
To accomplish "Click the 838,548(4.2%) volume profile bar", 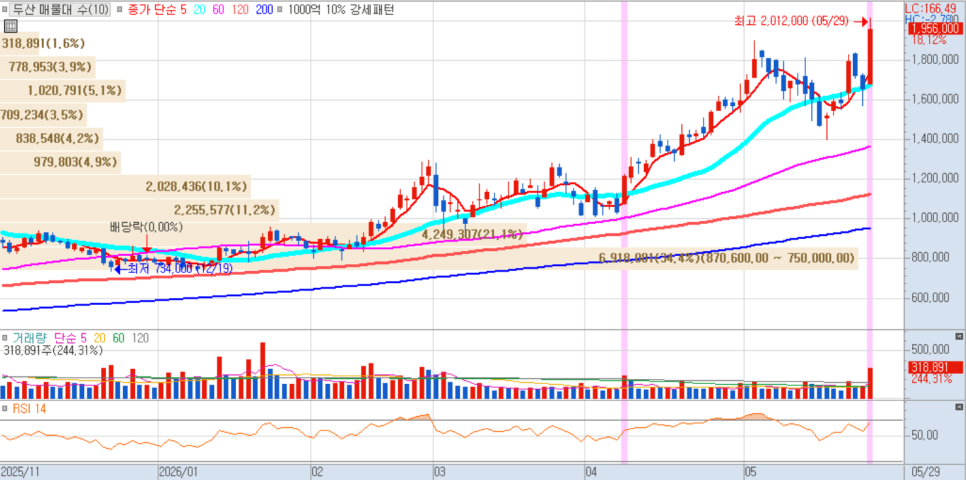I will [x=52, y=138].
